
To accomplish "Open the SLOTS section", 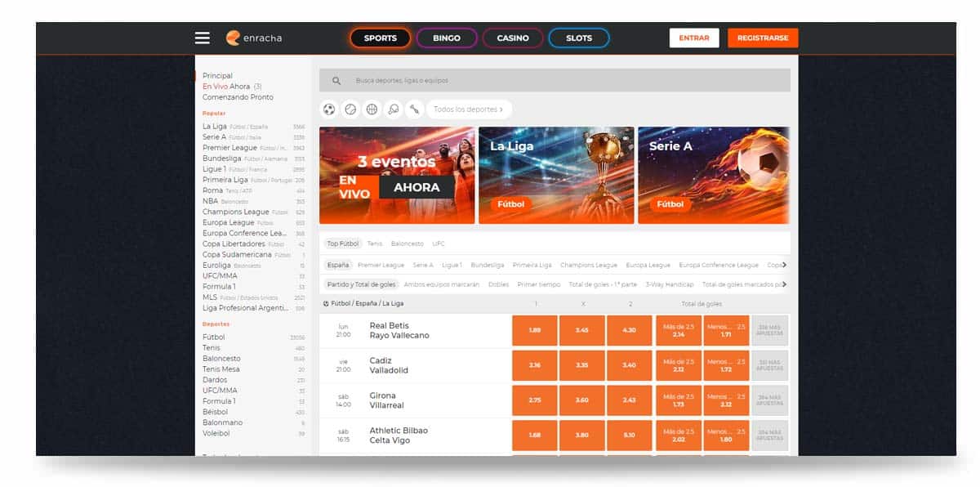I will (579, 38).
